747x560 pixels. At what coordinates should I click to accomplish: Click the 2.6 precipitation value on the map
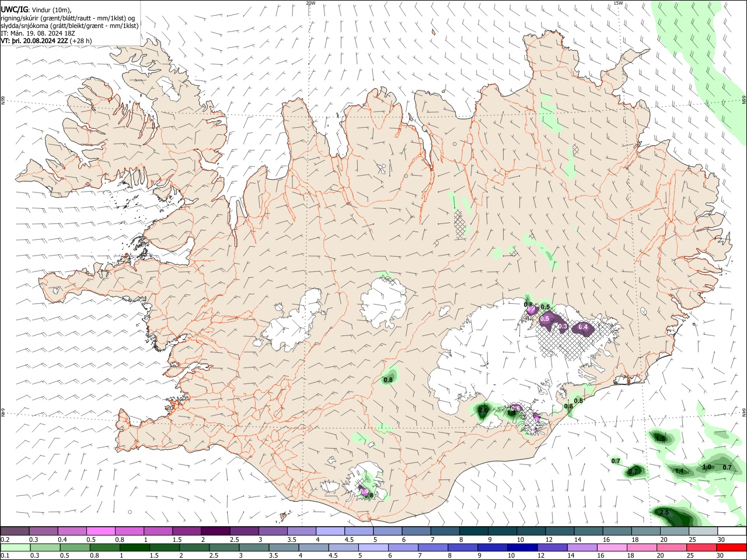point(483,411)
